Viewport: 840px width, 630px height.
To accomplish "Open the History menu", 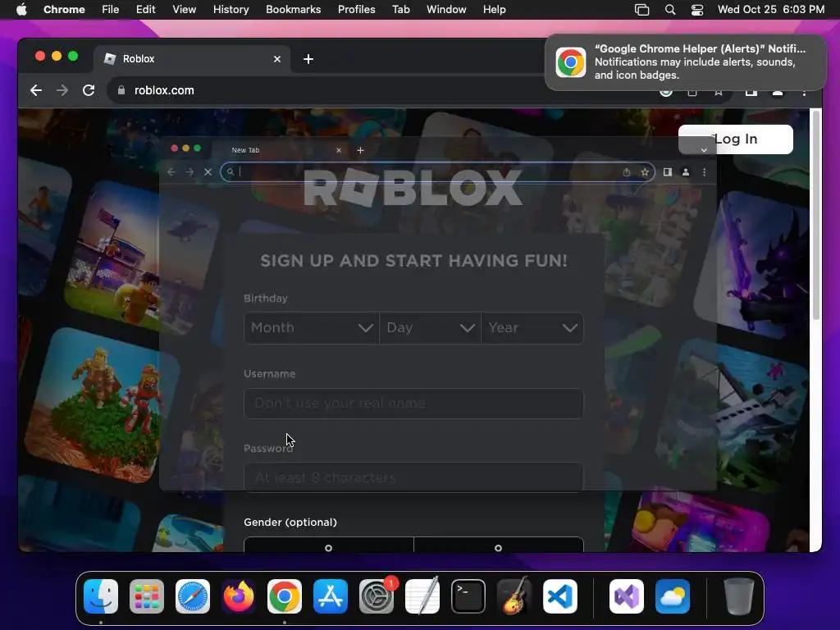I will (231, 10).
